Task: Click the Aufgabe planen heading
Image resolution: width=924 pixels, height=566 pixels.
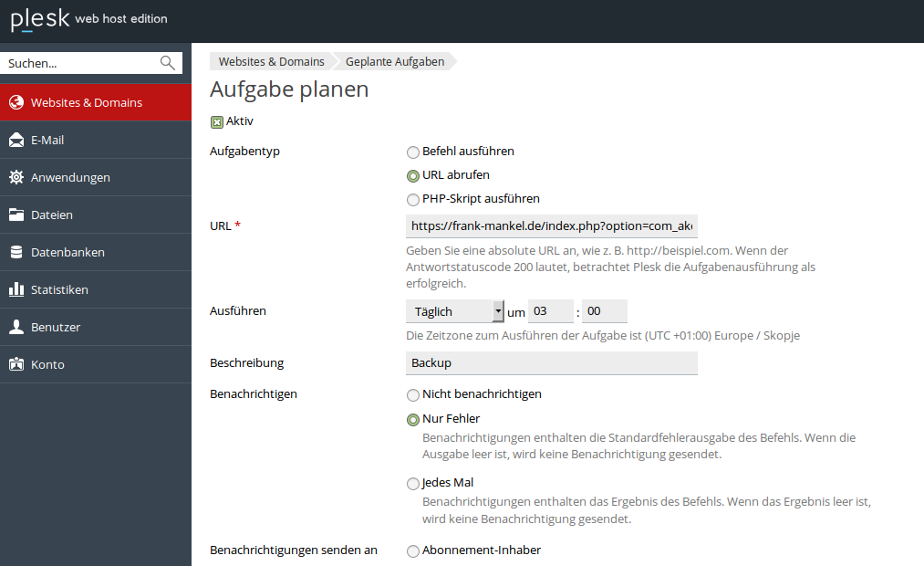Action: click(289, 89)
